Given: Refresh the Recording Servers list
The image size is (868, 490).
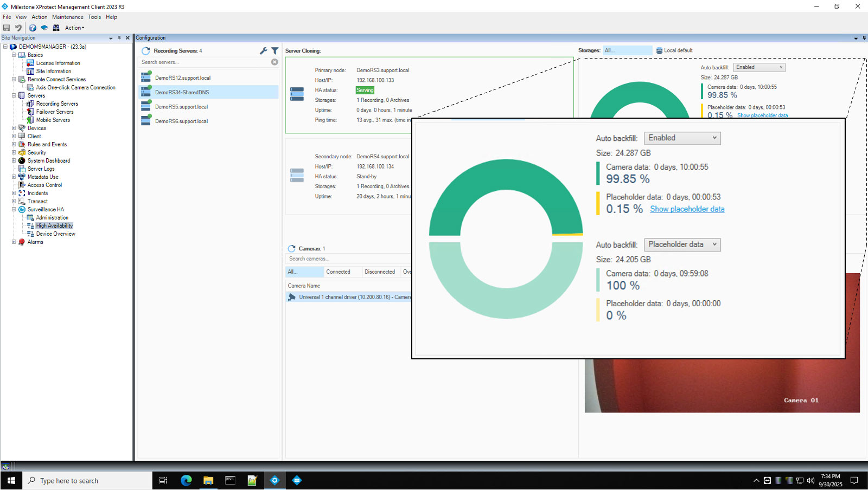Looking at the screenshot, I should coord(145,51).
